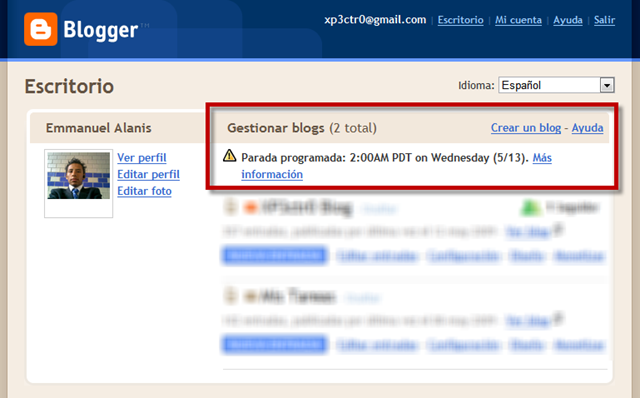Screen dimensions: 640x398
Task: Open Ayuda next to Crear un blog
Action: point(587,128)
